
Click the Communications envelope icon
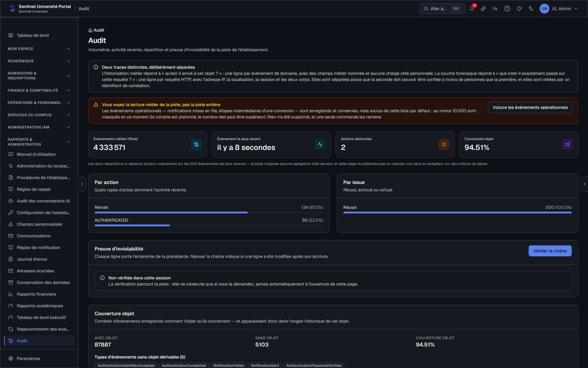(x=11, y=236)
